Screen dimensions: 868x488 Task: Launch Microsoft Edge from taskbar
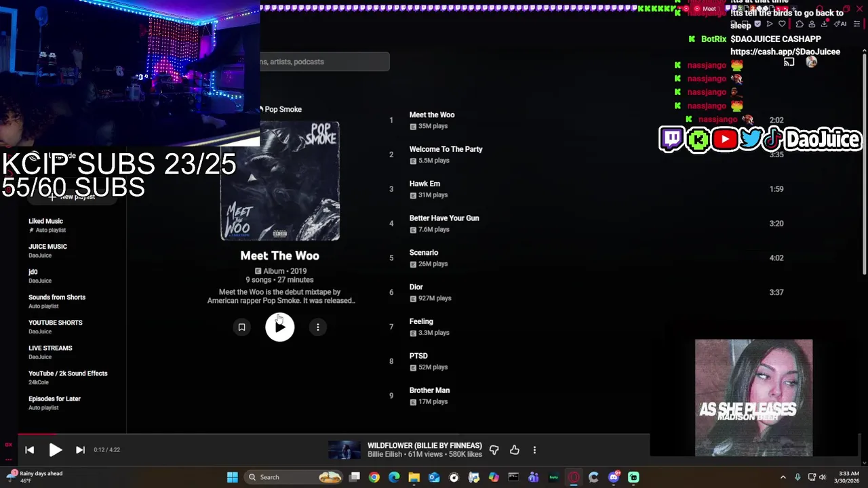click(x=394, y=477)
